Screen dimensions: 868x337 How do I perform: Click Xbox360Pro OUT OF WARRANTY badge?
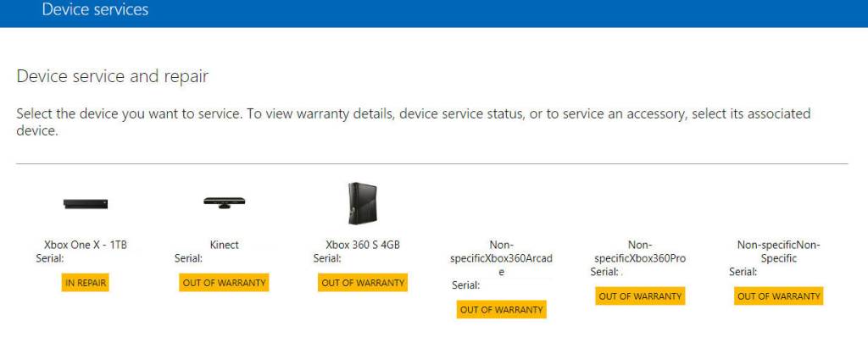[640, 296]
